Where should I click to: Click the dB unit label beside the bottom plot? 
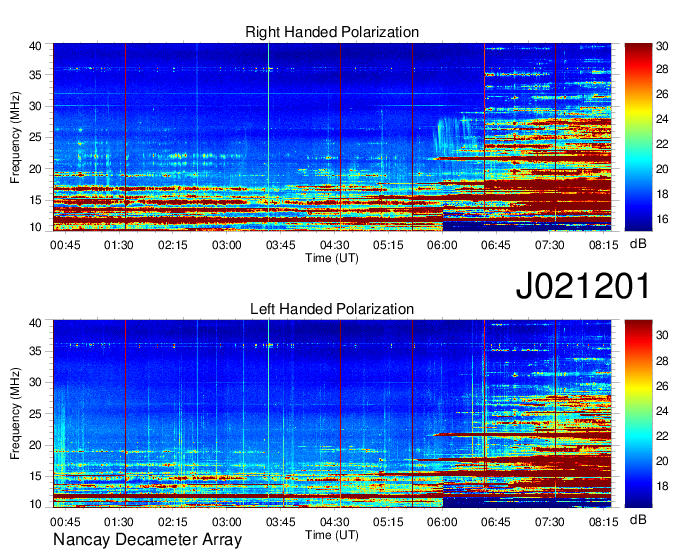638,519
